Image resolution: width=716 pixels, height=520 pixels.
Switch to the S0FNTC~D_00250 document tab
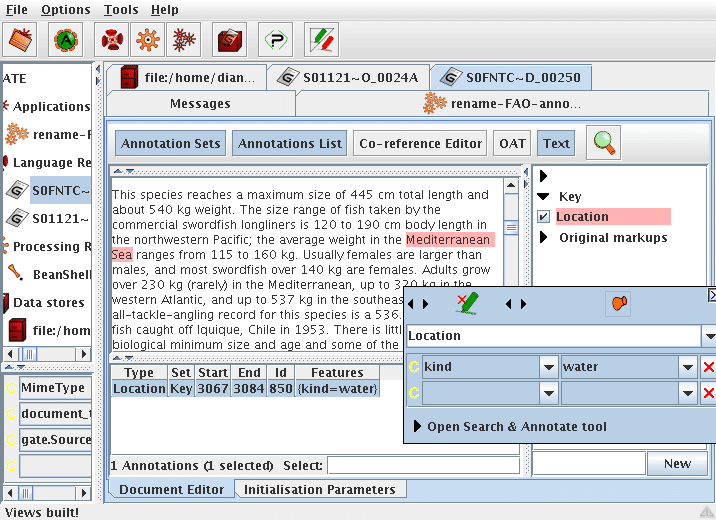point(511,78)
